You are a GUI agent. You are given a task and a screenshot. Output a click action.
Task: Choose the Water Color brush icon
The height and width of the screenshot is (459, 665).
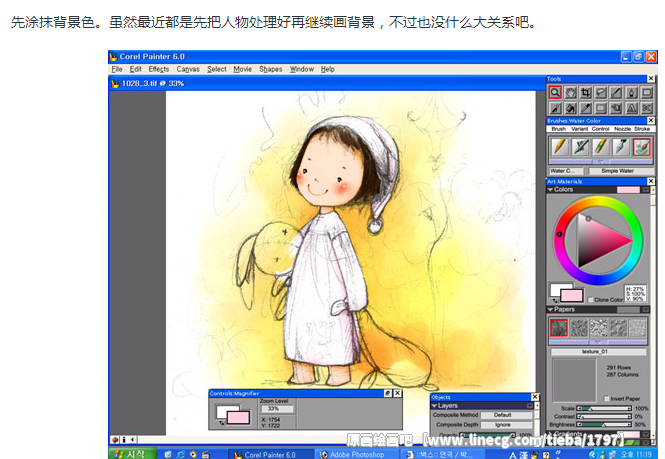click(x=642, y=147)
